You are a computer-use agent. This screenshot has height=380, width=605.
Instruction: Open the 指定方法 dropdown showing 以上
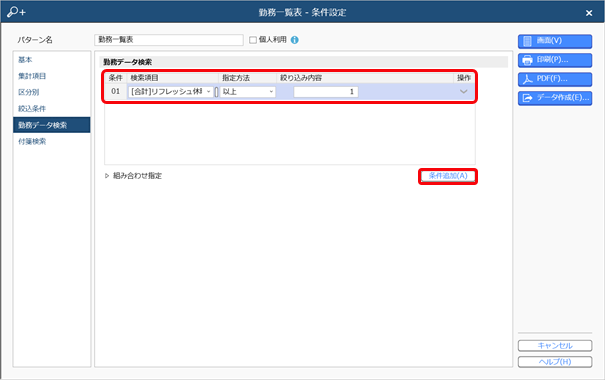pyautogui.click(x=248, y=92)
